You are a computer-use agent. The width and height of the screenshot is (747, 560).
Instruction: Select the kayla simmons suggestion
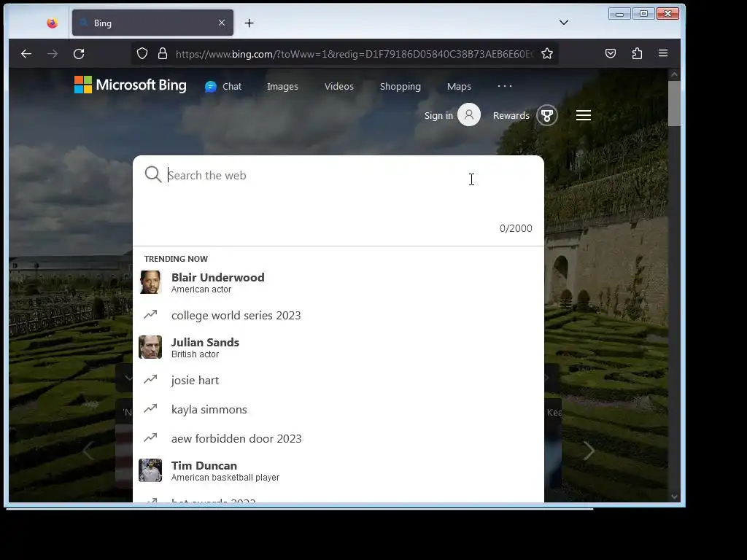tap(338, 410)
